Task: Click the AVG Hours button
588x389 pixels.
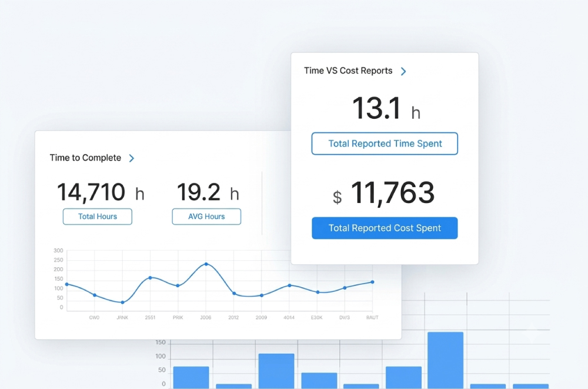Action: coord(206,217)
